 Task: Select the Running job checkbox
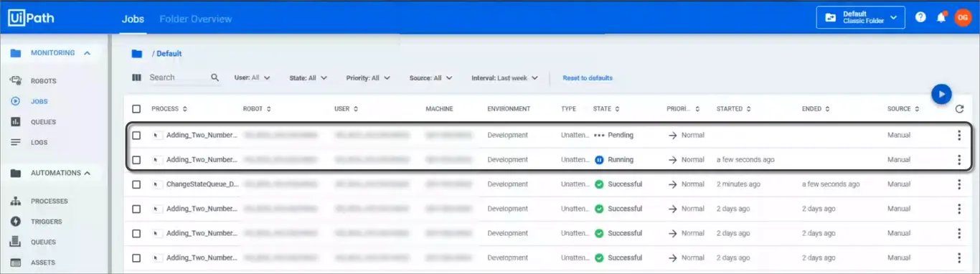(x=136, y=159)
